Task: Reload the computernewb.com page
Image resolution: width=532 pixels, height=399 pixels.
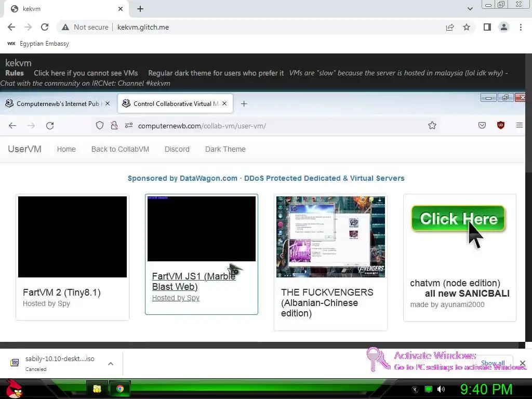Action: [50, 126]
